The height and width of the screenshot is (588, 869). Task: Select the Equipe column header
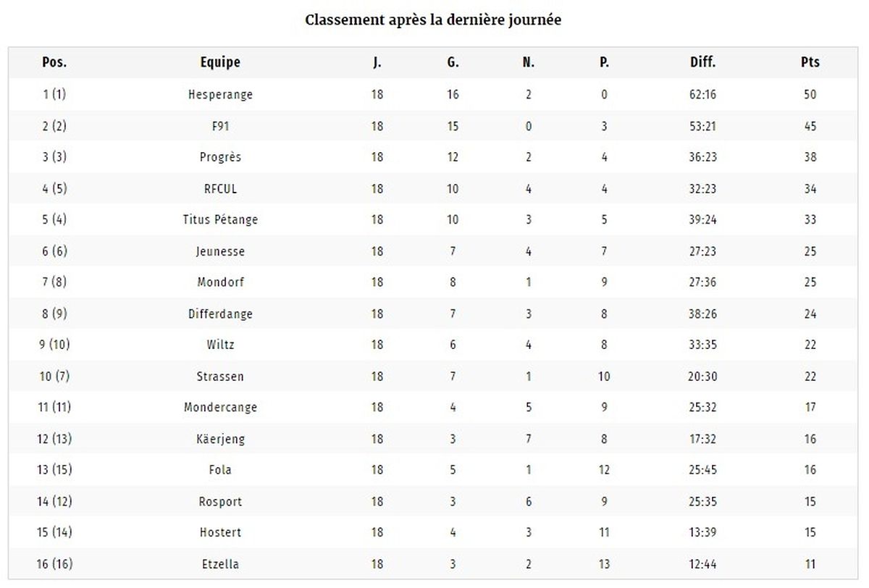[x=220, y=62]
